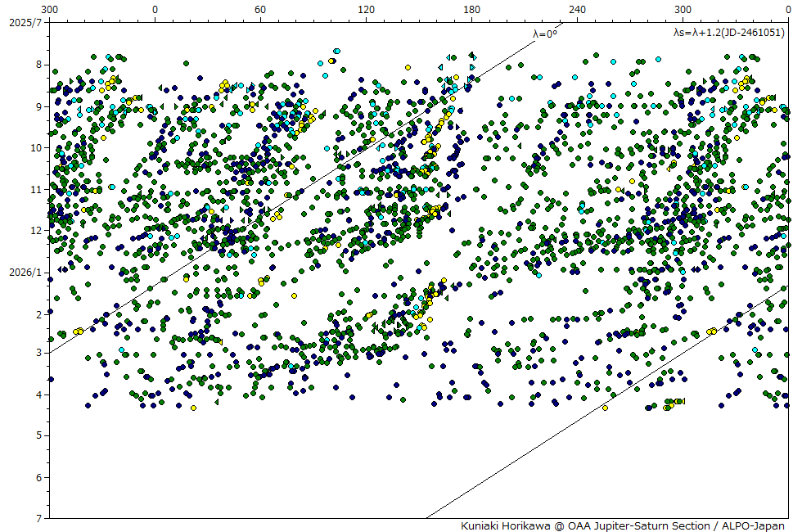Select month 2 on left axis

pos(38,315)
